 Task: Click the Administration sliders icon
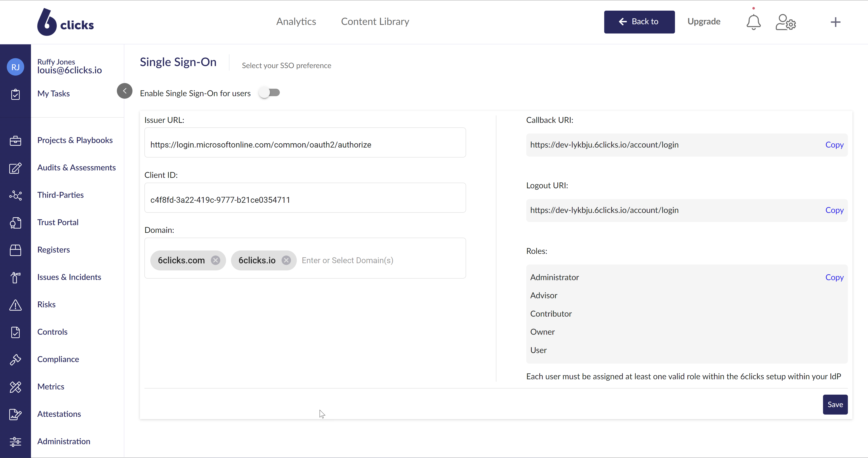[16, 441]
